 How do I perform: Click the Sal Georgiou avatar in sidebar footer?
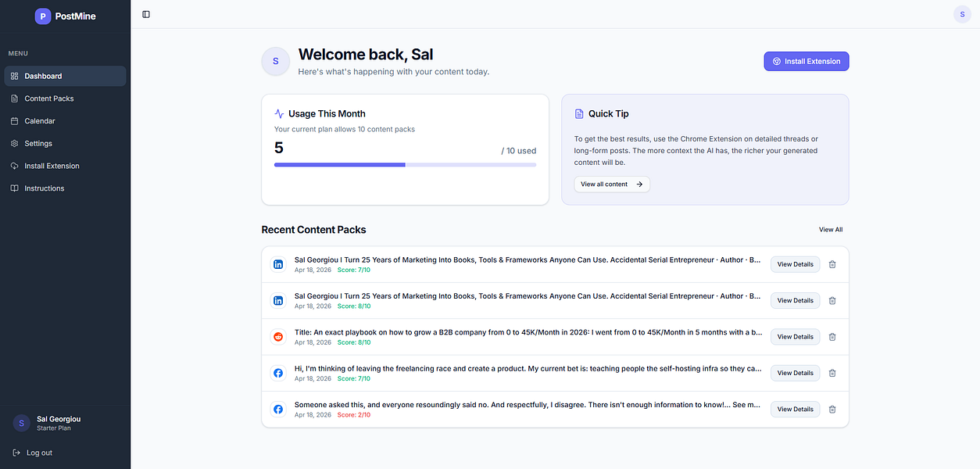coord(22,423)
